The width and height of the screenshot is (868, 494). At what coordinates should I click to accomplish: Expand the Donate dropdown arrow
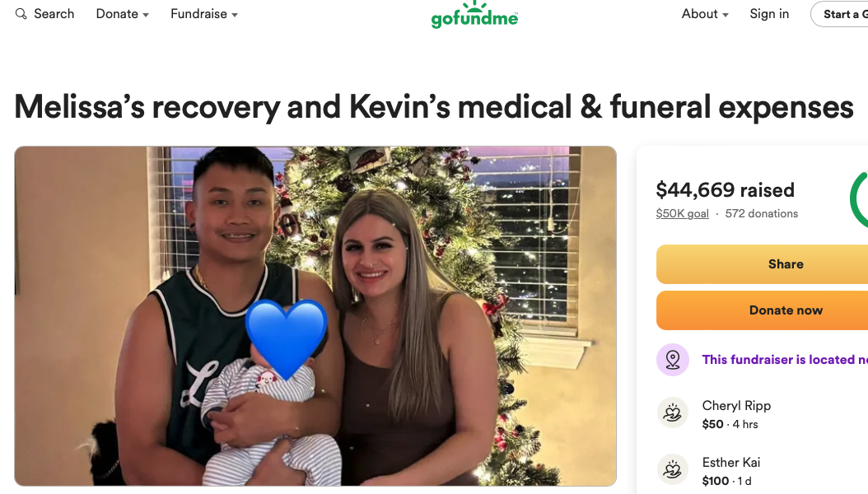146,15
